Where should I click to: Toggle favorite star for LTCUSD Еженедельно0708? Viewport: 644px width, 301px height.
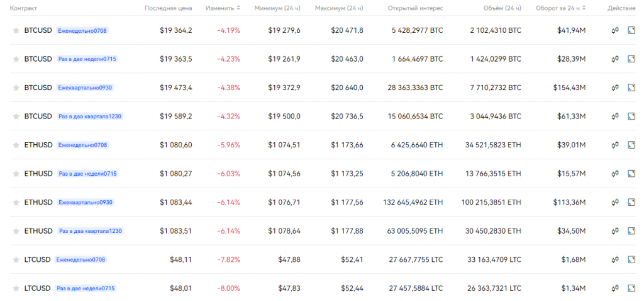pos(16,259)
